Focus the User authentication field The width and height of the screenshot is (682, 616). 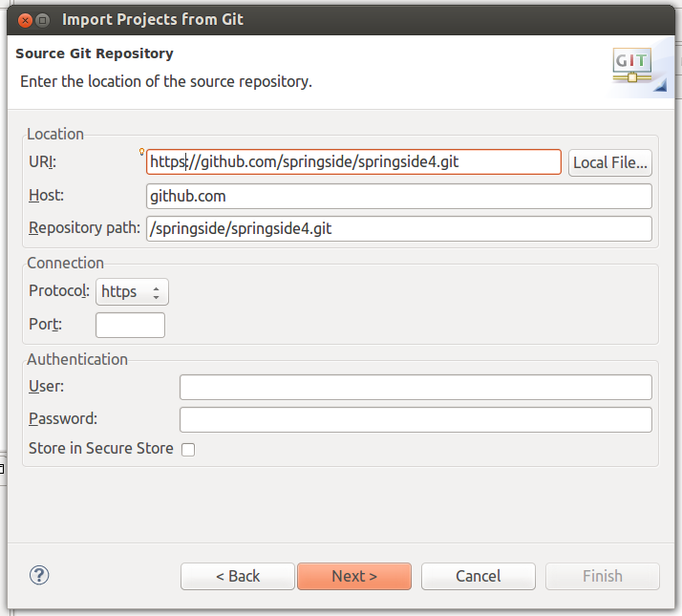(416, 387)
